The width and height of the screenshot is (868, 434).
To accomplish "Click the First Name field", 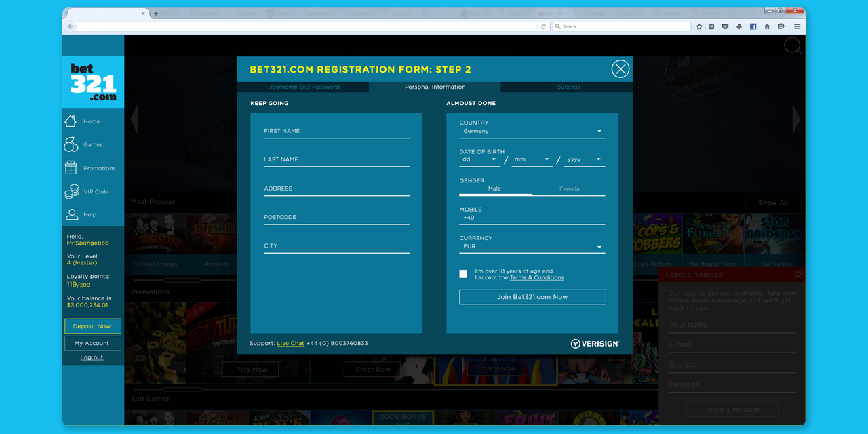I will coord(336,131).
